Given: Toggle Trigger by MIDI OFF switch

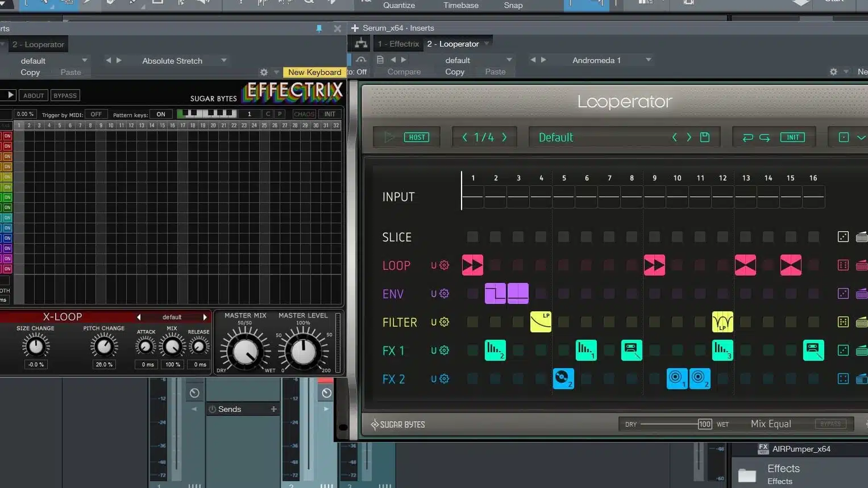Looking at the screenshot, I should (96, 114).
